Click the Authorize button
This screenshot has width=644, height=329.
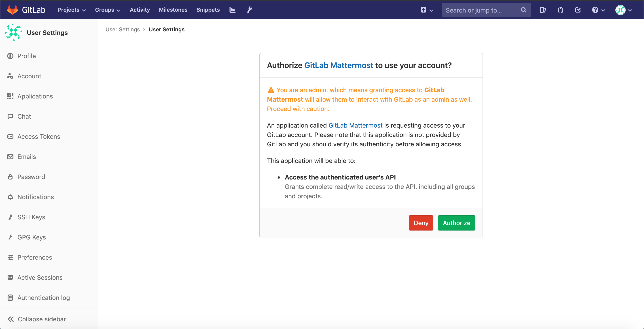click(456, 223)
